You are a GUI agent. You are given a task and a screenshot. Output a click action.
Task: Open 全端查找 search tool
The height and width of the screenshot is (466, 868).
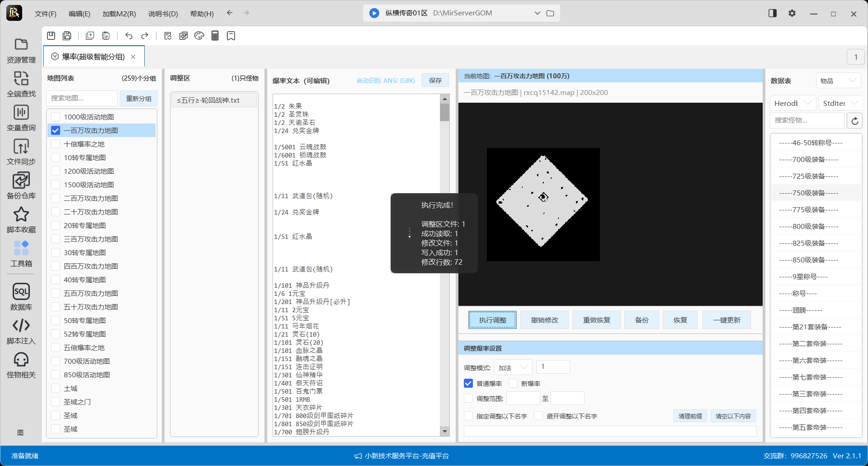(x=21, y=85)
